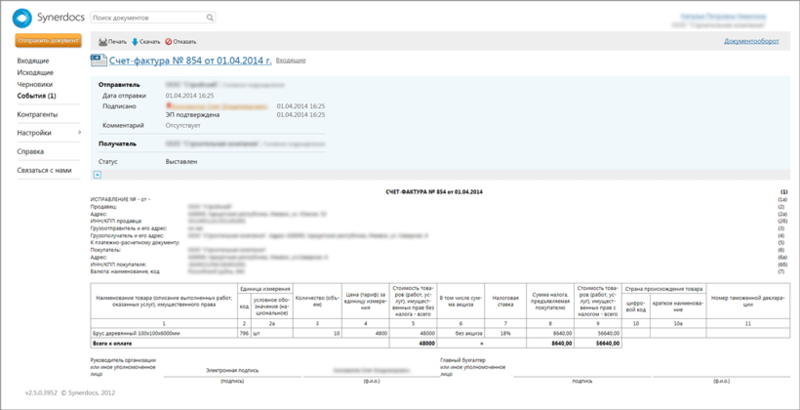Go to Исходящие documents

(x=35, y=73)
